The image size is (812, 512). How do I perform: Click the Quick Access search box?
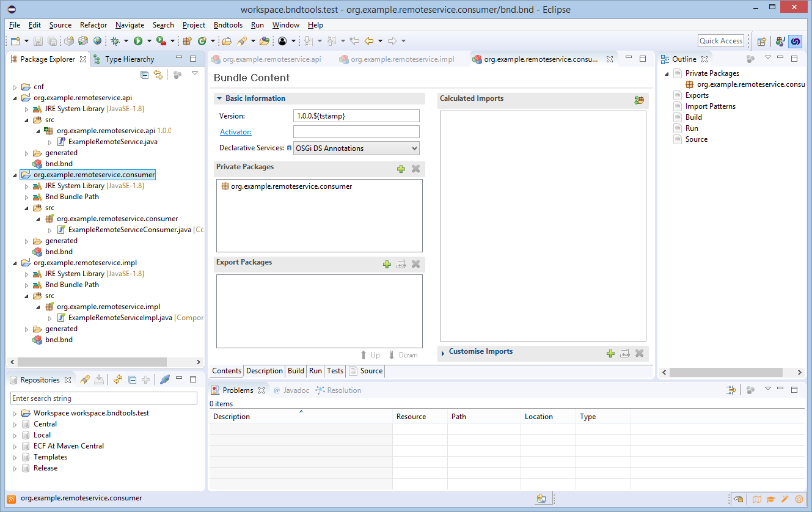(721, 41)
